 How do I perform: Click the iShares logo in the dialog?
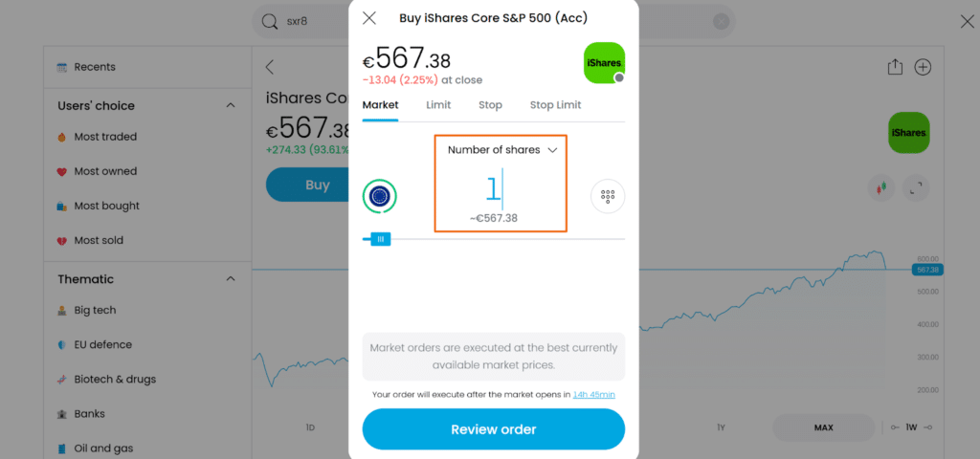pos(604,62)
